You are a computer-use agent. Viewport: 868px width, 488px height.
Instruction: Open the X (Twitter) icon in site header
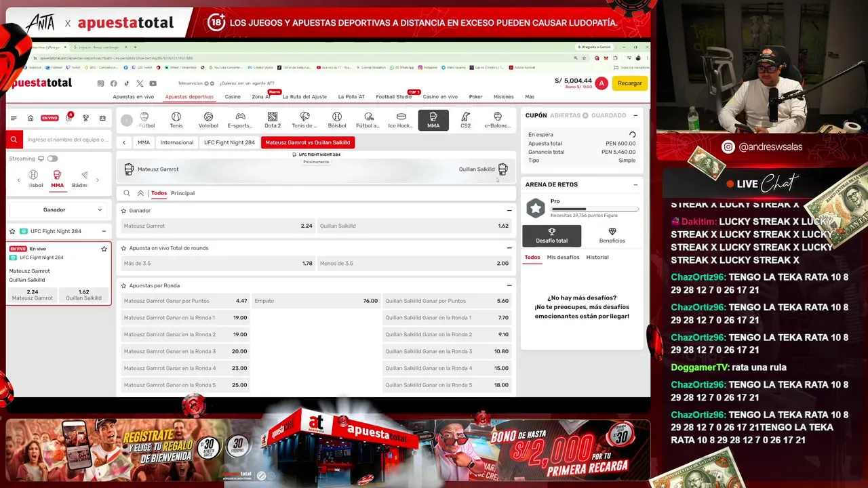click(x=140, y=83)
